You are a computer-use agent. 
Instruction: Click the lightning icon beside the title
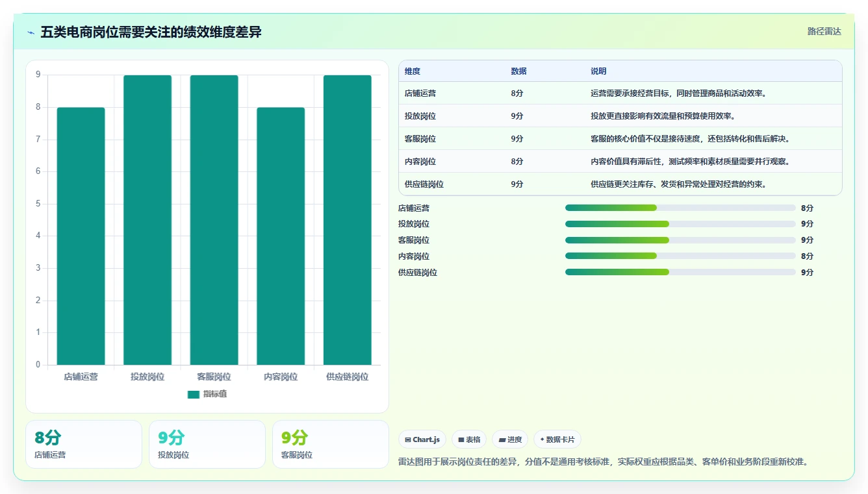31,32
